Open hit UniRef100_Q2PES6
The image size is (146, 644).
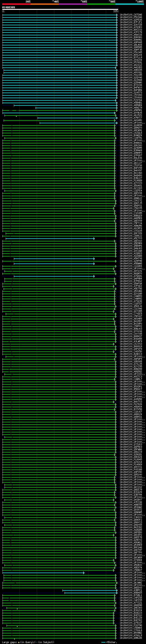click(131, 20)
